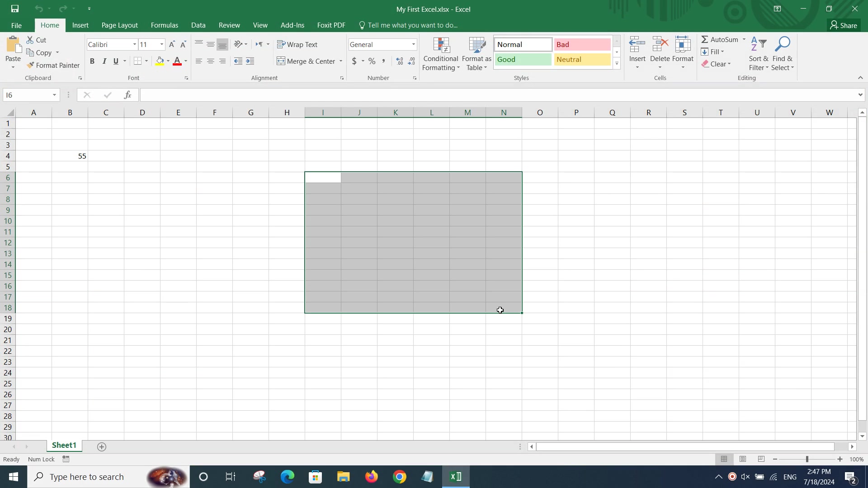Click the Format Painter brush icon
Screen dimensions: 868x488
click(30, 66)
